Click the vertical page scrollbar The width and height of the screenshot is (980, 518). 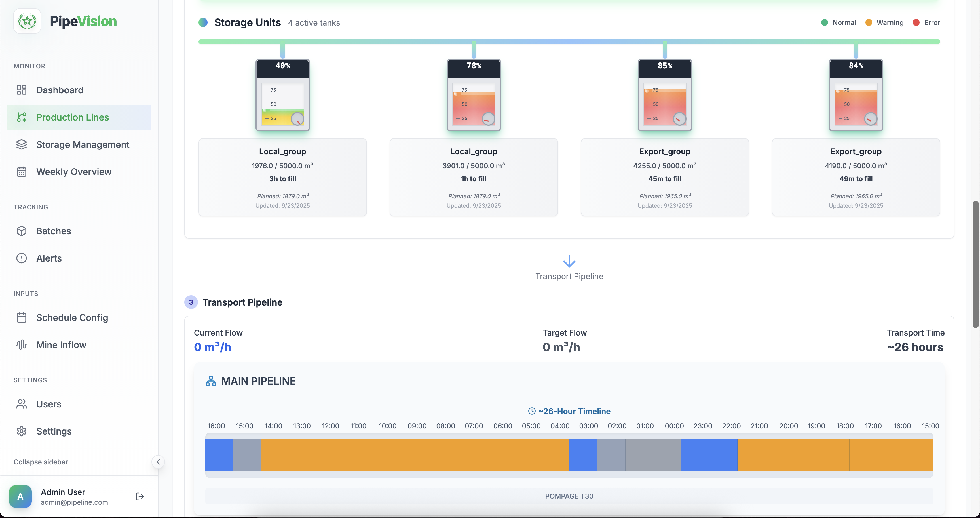[976, 264]
